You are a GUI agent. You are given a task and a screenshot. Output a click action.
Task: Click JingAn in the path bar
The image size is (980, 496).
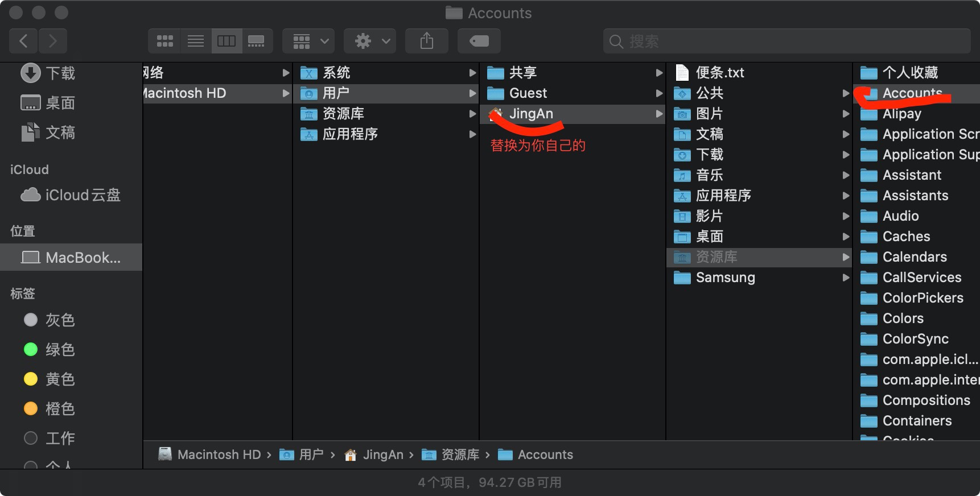point(382,454)
